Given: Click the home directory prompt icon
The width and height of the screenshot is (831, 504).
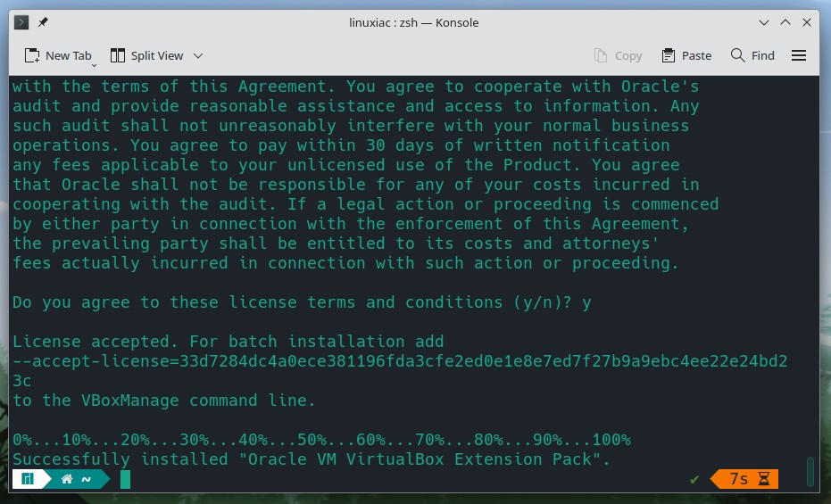Looking at the screenshot, I should click(x=67, y=479).
